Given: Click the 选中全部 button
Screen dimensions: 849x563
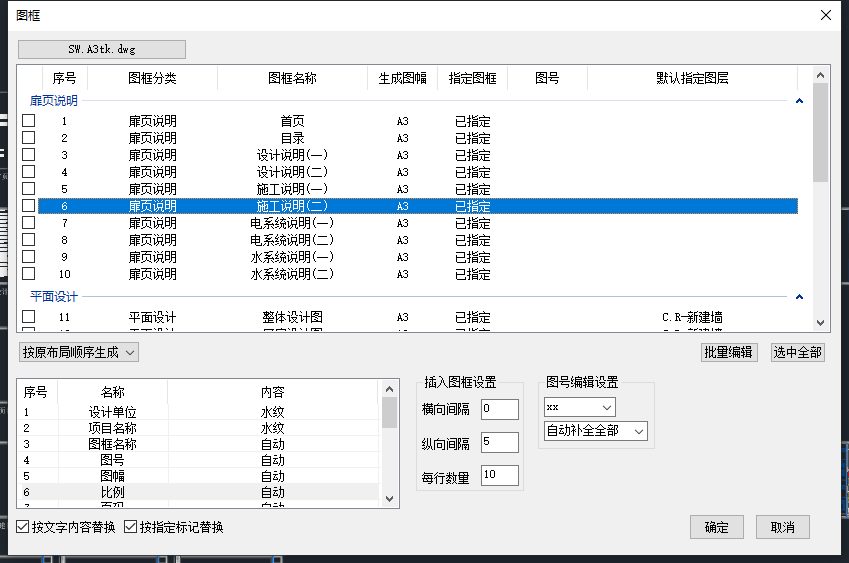Looking at the screenshot, I should [798, 352].
